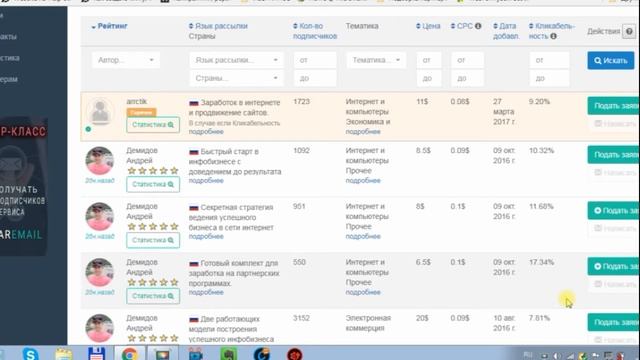Click the green Evernote icon in taskbar
640x360 pixels.
point(229,354)
